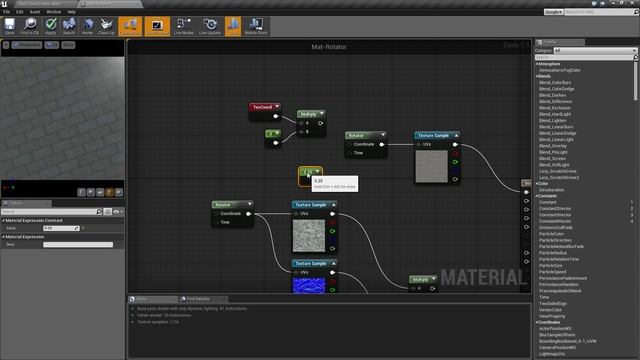This screenshot has height=360, width=640.
Task: Collapse the Material Expression Constant section
Action: click(x=3, y=220)
